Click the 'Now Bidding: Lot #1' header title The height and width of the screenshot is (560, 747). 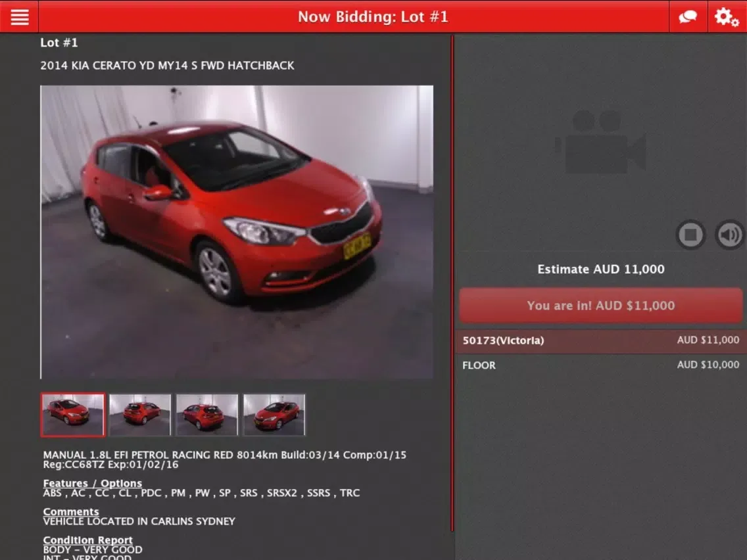(x=373, y=16)
